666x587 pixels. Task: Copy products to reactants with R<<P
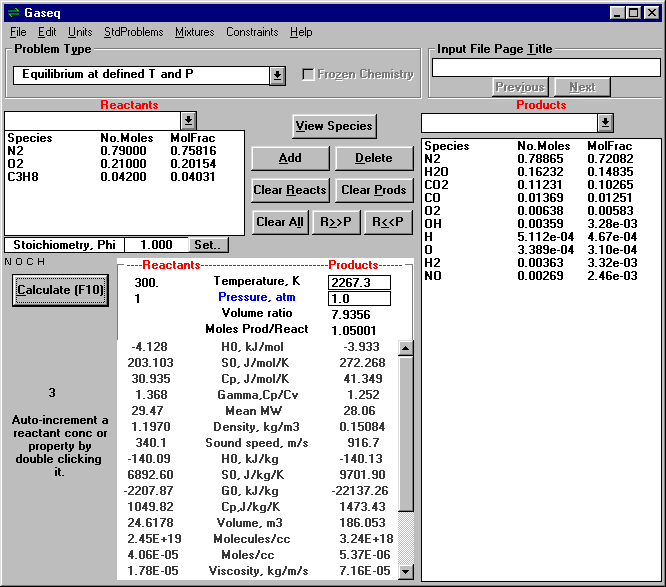click(x=388, y=222)
